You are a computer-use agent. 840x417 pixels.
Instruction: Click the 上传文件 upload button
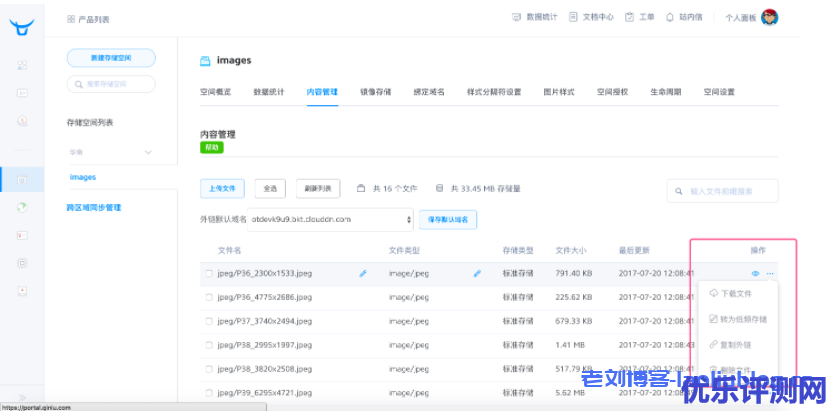click(x=223, y=188)
